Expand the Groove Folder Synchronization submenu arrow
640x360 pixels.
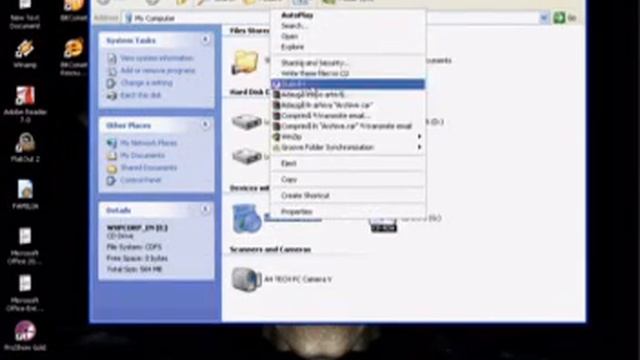419,147
